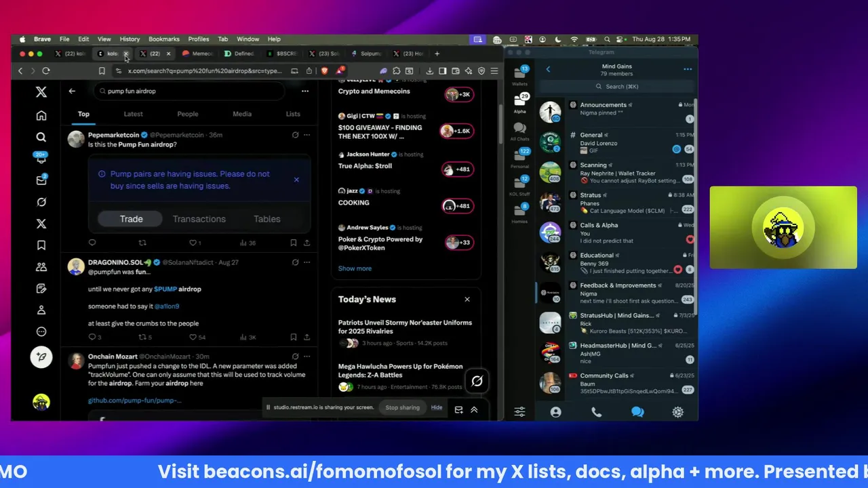Open the More circle icon in X sidebar

[41, 331]
